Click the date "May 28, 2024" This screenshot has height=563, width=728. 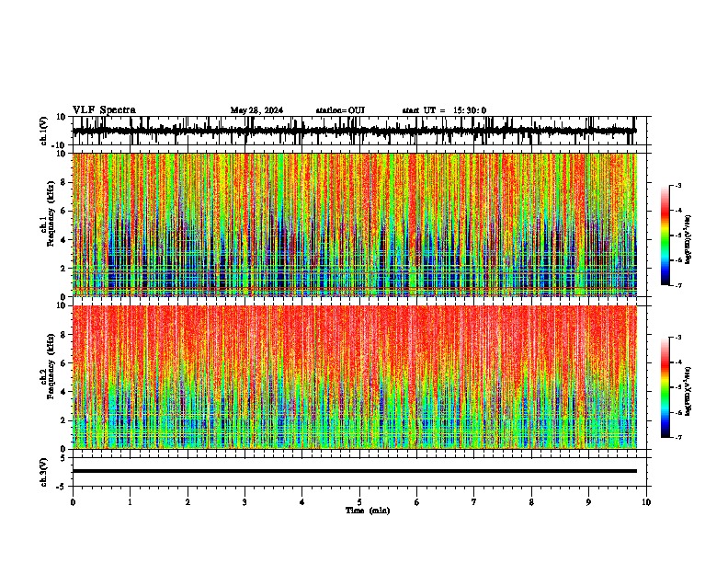tap(256, 110)
